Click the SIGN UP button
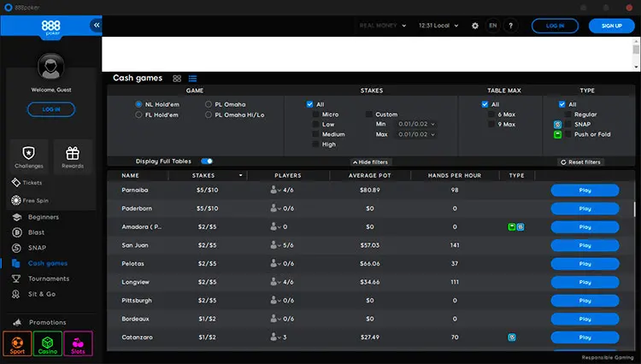The image size is (641, 364). click(x=611, y=26)
